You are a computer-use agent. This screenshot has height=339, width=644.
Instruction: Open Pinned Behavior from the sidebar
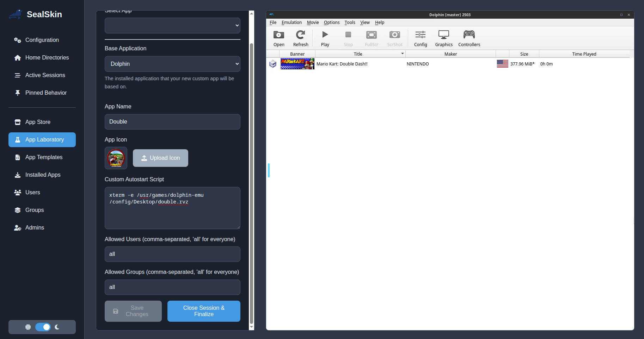[46, 93]
